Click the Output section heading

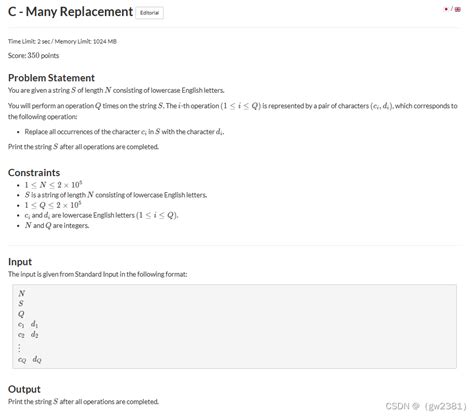pos(24,389)
